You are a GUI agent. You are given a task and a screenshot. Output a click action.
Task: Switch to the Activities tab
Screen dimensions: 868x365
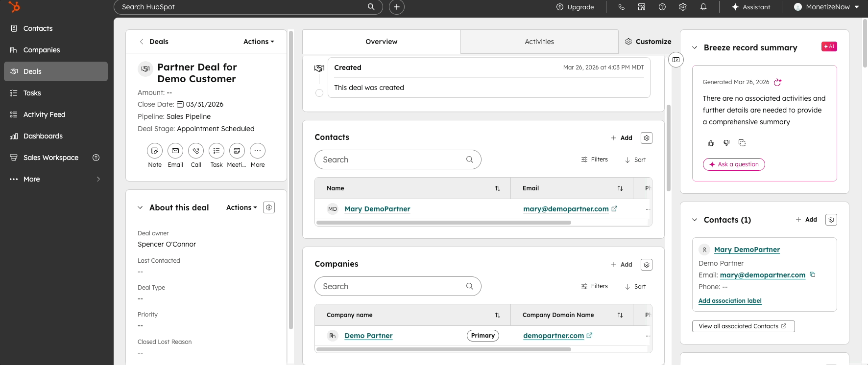coord(539,42)
